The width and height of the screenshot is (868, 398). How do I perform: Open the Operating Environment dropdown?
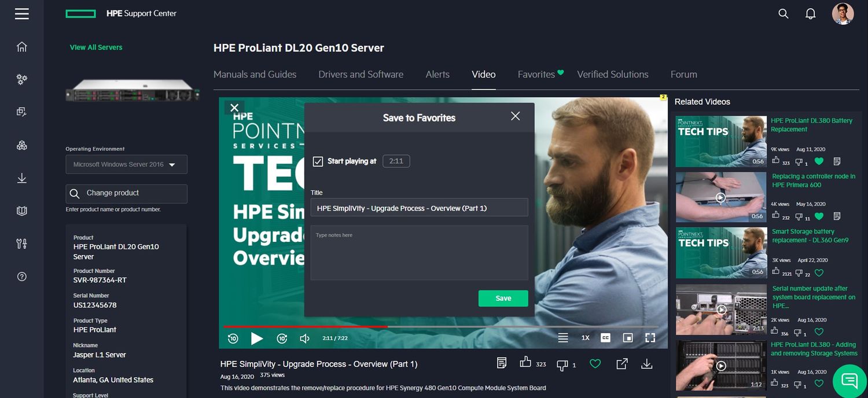[126, 164]
